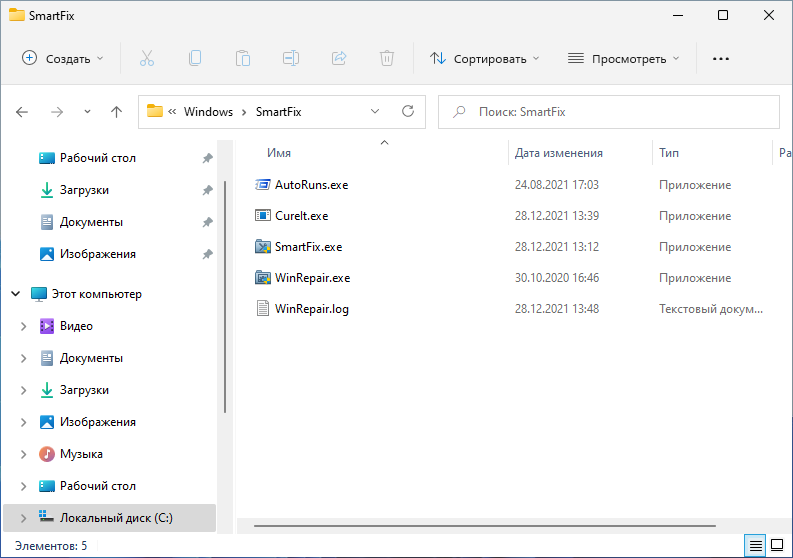Image resolution: width=793 pixels, height=558 pixels.
Task: Click pin icon next to Рабочий стол
Action: pyautogui.click(x=207, y=158)
